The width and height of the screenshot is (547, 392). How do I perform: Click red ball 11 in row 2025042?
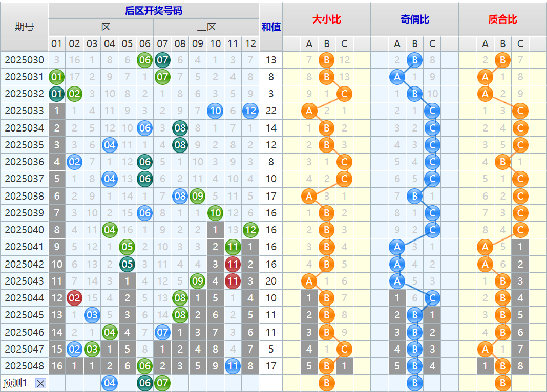(233, 264)
